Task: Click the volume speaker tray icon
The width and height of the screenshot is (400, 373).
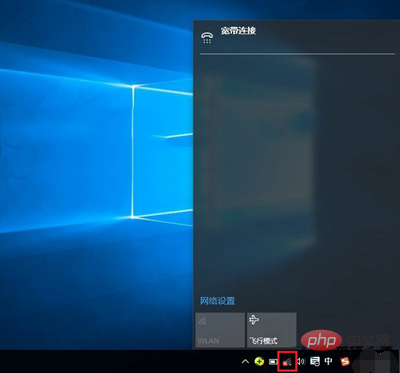Action: click(x=301, y=361)
